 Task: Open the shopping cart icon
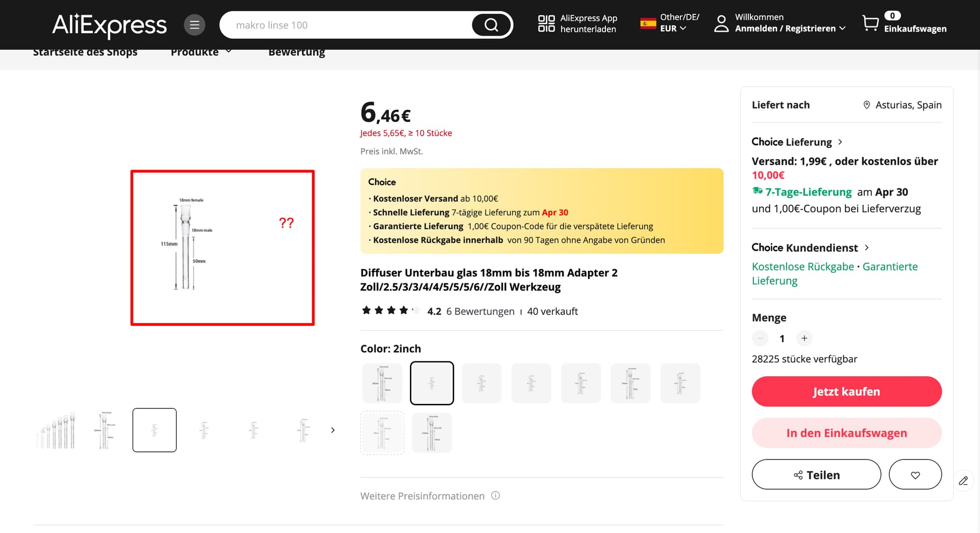[x=870, y=23]
